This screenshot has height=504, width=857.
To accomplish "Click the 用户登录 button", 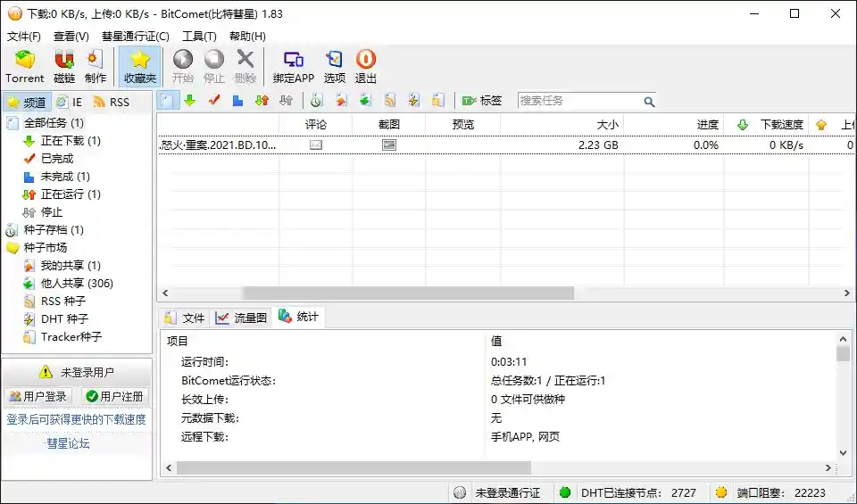I will tap(37, 396).
